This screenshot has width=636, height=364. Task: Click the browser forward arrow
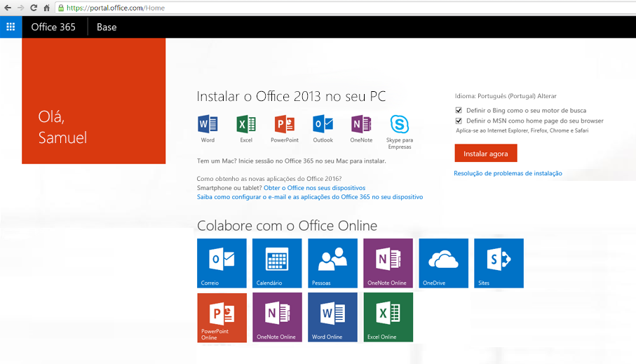pyautogui.click(x=20, y=8)
